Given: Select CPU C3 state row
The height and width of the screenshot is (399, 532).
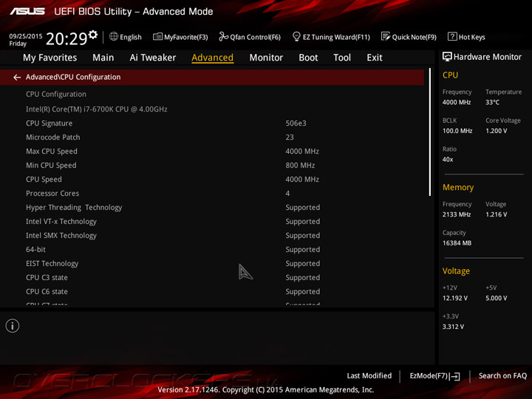Looking at the screenshot, I should [212, 278].
